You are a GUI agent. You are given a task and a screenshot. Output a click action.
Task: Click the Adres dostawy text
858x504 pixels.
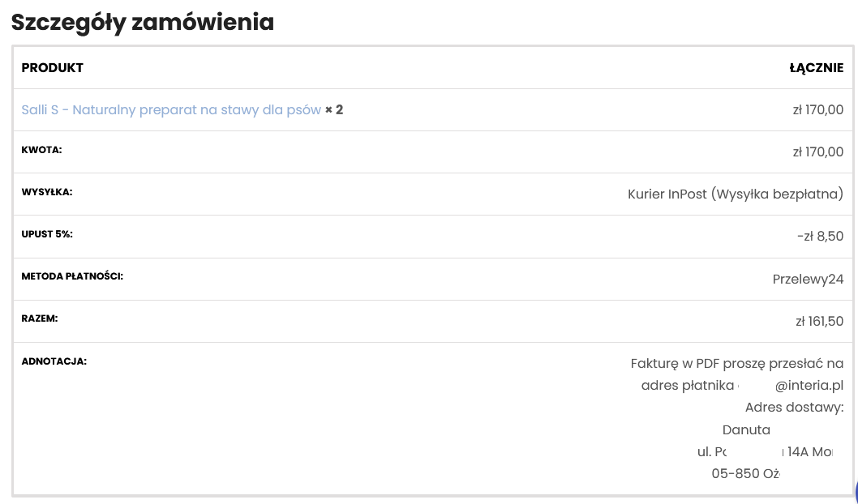tap(794, 408)
